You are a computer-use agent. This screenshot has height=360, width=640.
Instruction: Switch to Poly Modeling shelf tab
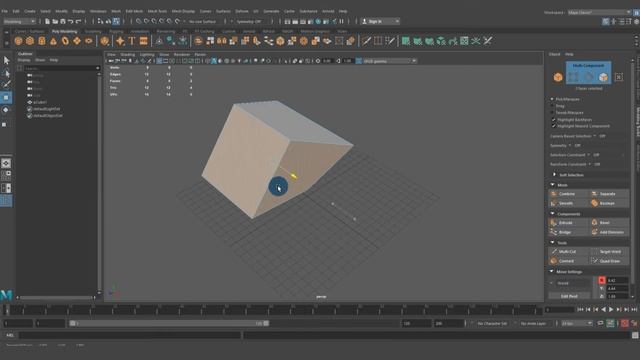coord(64,31)
